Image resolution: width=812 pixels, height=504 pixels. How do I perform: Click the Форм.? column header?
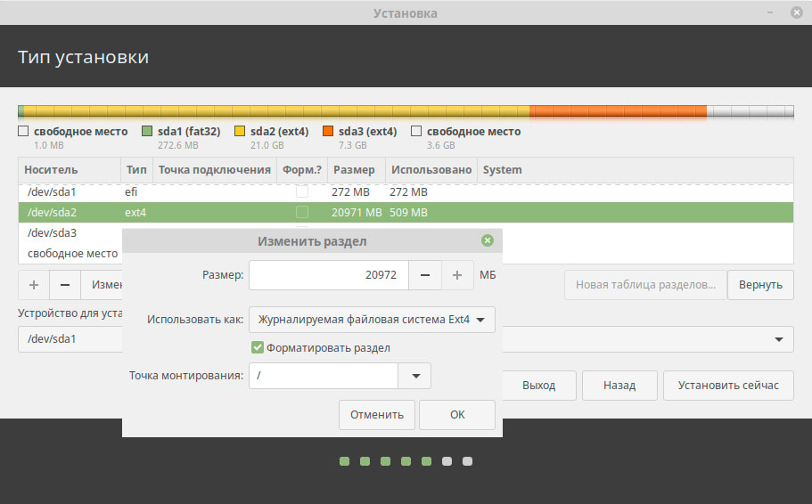pyautogui.click(x=302, y=170)
